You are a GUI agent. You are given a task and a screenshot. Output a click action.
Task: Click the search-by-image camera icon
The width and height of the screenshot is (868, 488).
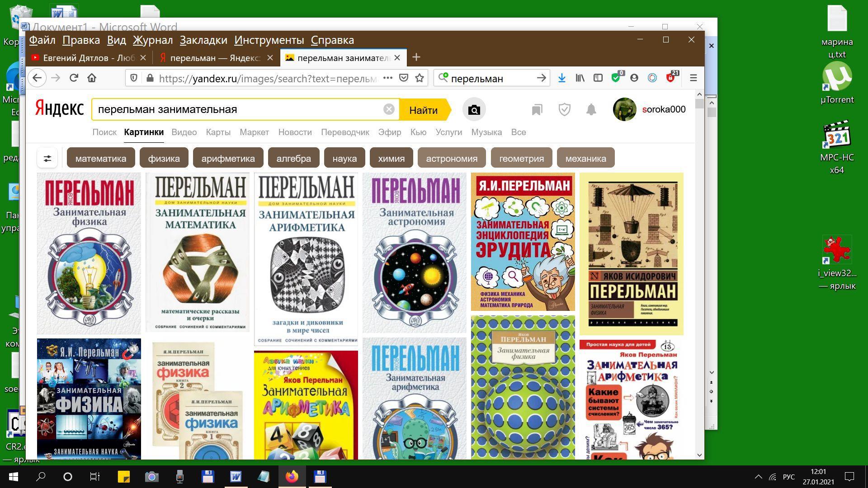click(x=474, y=110)
